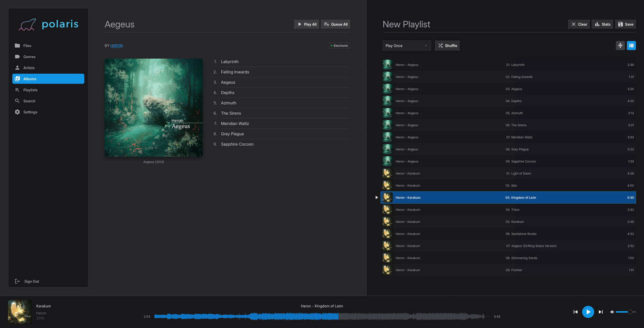
Task: Select playlist row 09. Frontier
Action: point(508,270)
